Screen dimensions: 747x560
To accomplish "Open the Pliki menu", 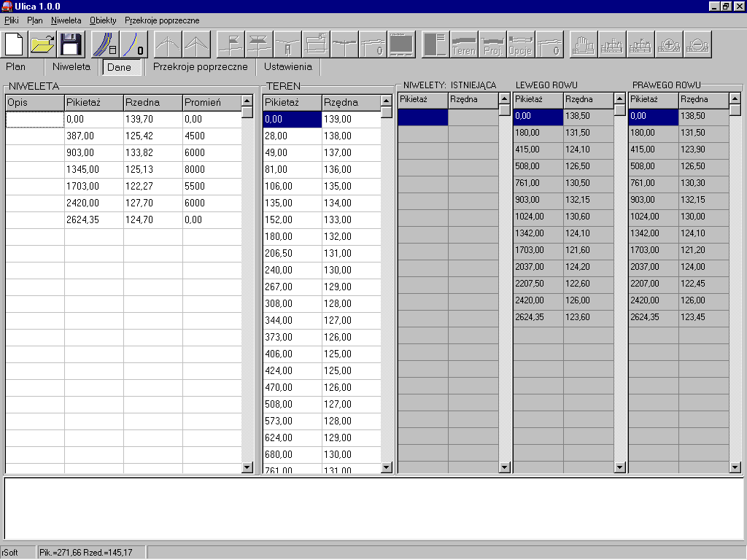I will tap(11, 20).
